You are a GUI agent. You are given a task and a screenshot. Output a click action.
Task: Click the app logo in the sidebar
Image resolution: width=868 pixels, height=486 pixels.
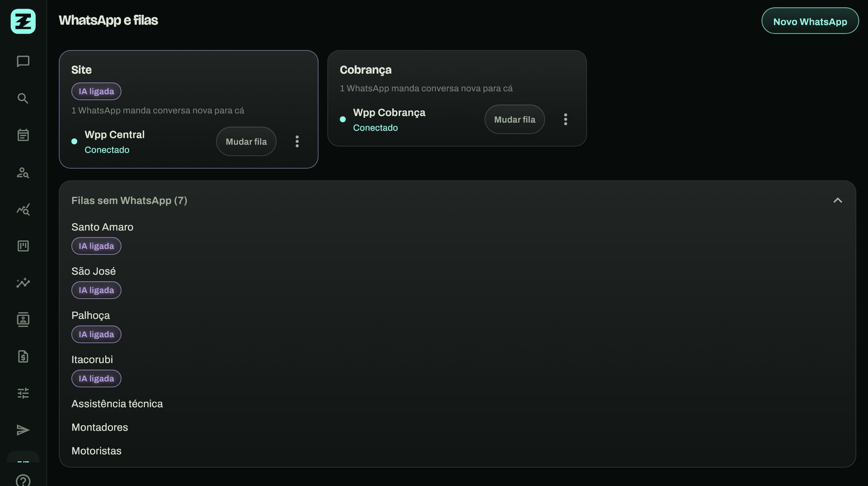click(x=23, y=21)
